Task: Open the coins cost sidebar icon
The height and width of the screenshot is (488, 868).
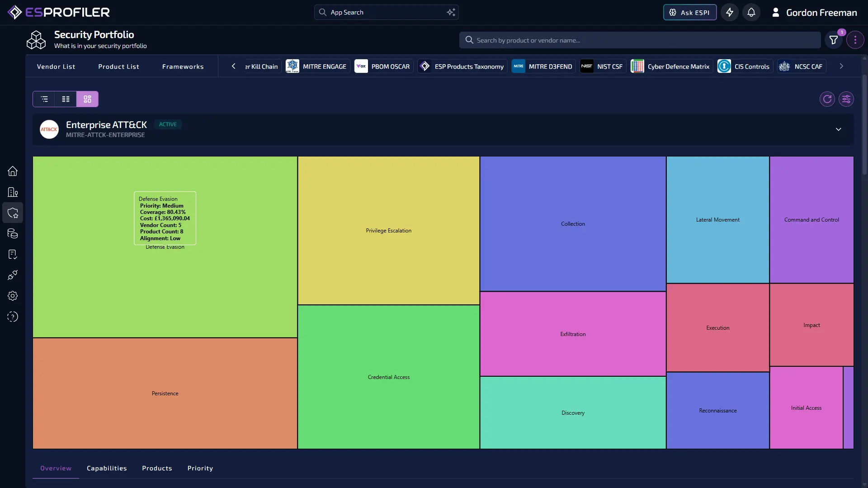Action: (13, 233)
